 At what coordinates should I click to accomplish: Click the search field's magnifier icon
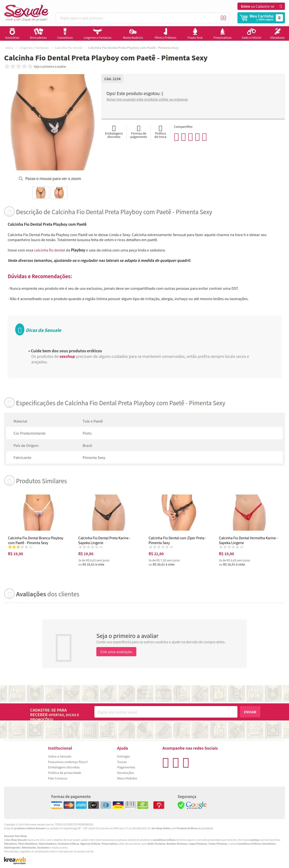tap(223, 18)
